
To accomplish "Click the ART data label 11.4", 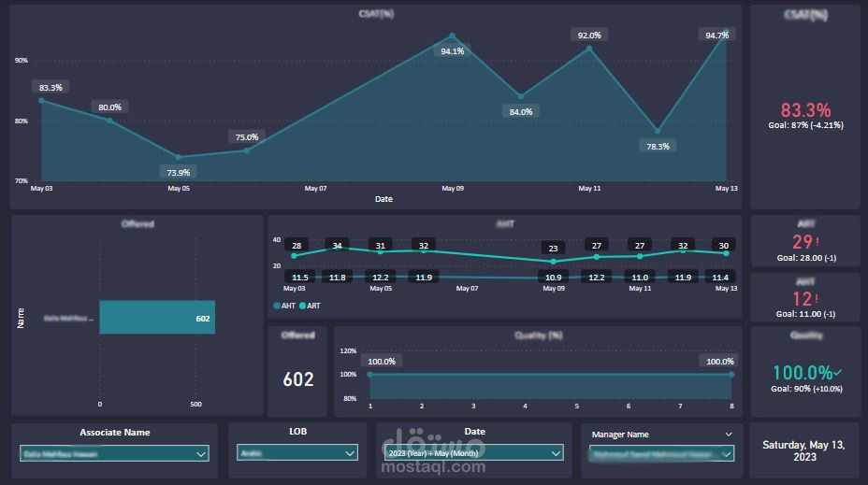I will pos(719,278).
